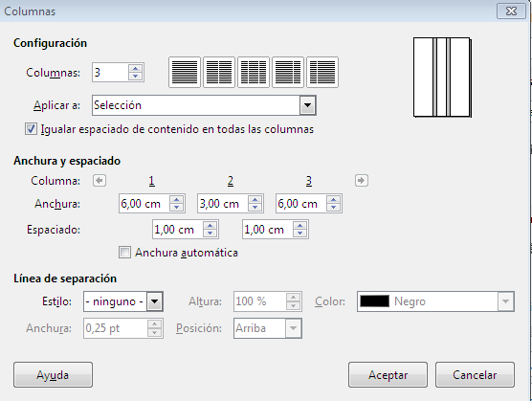Click the Anchura y espaciado heading
The image size is (532, 401).
(67, 161)
